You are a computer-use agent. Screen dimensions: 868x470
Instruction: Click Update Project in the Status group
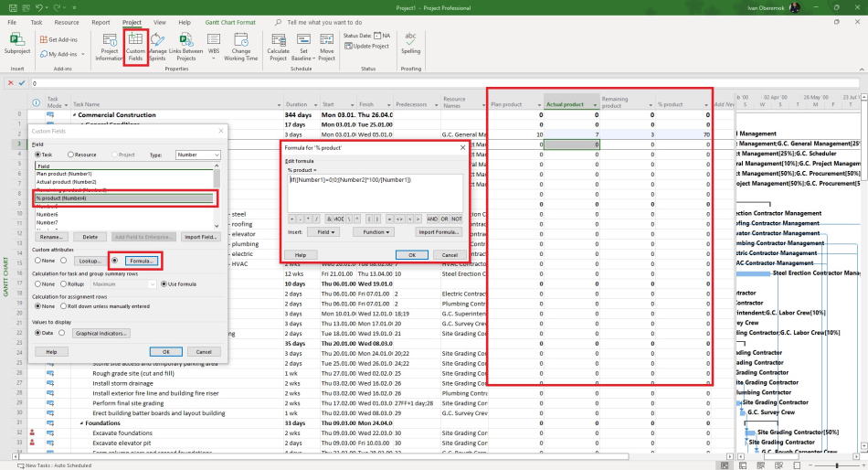coord(366,46)
